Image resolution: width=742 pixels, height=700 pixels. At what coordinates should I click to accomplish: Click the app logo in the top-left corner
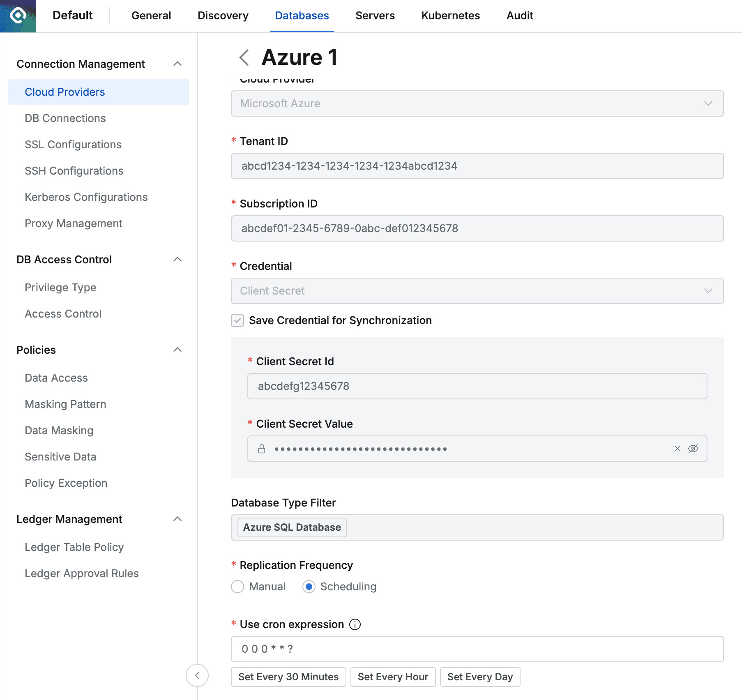[x=18, y=16]
